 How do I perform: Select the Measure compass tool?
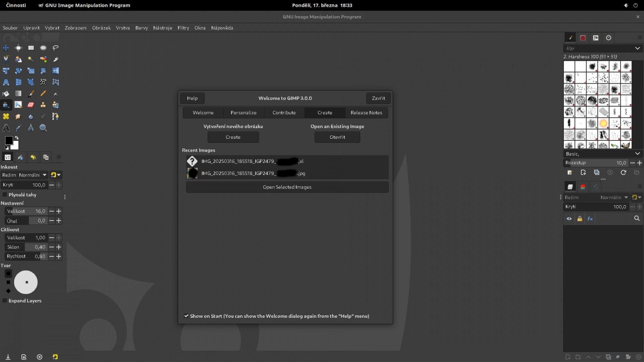[31, 128]
